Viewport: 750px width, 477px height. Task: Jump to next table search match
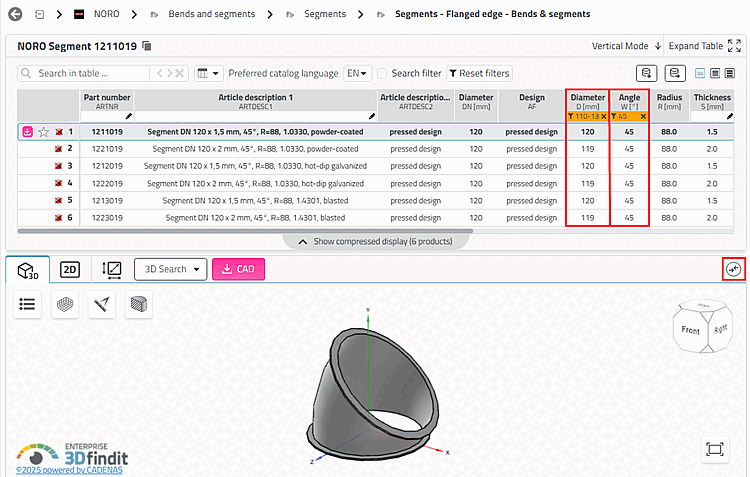point(169,73)
